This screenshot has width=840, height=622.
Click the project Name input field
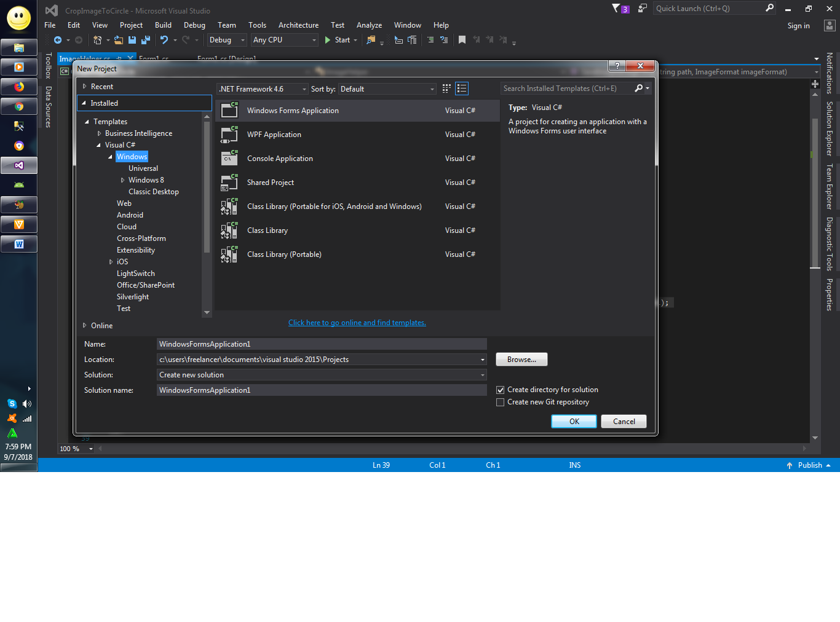[322, 344]
